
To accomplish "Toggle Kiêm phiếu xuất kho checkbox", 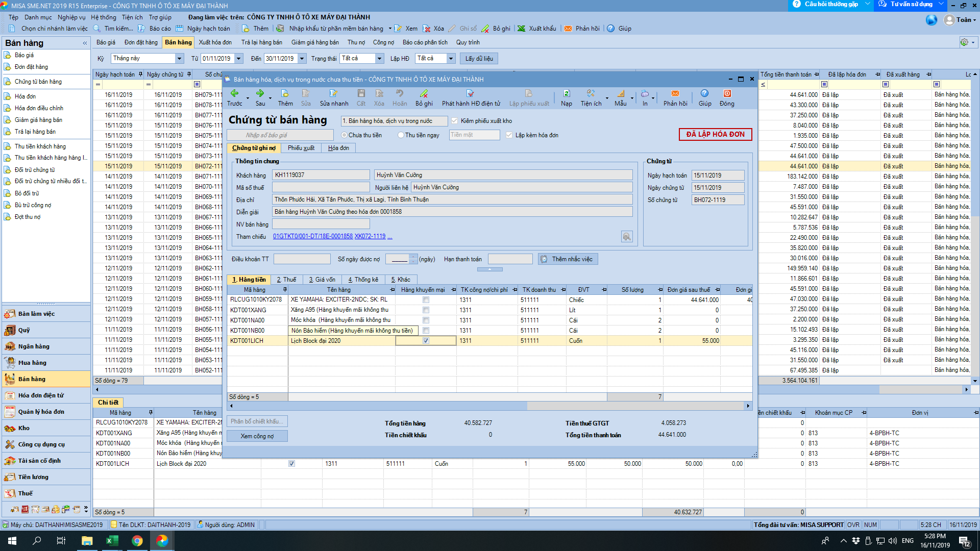I will coord(454,121).
